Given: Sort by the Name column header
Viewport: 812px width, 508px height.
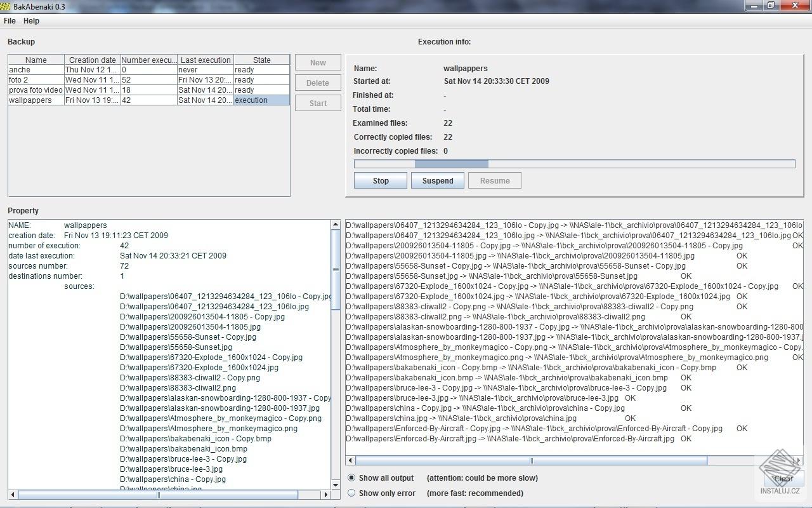Looking at the screenshot, I should coord(36,60).
